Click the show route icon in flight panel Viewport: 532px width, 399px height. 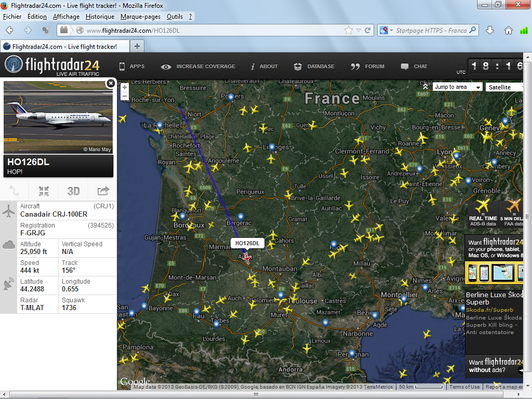coord(14,191)
